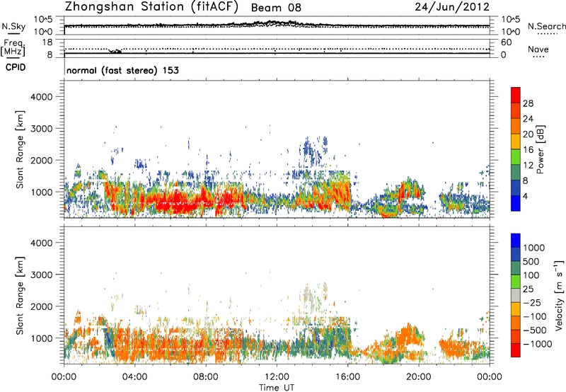Viewport: 566px width, 392px height.
Task: Click the 'Beam 08' label
Action: (x=276, y=8)
